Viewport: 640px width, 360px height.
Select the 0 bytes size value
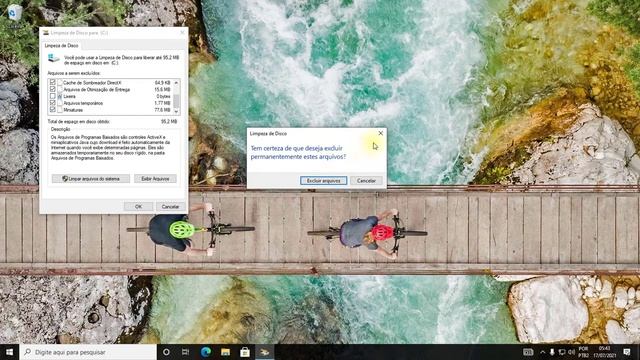click(x=164, y=96)
